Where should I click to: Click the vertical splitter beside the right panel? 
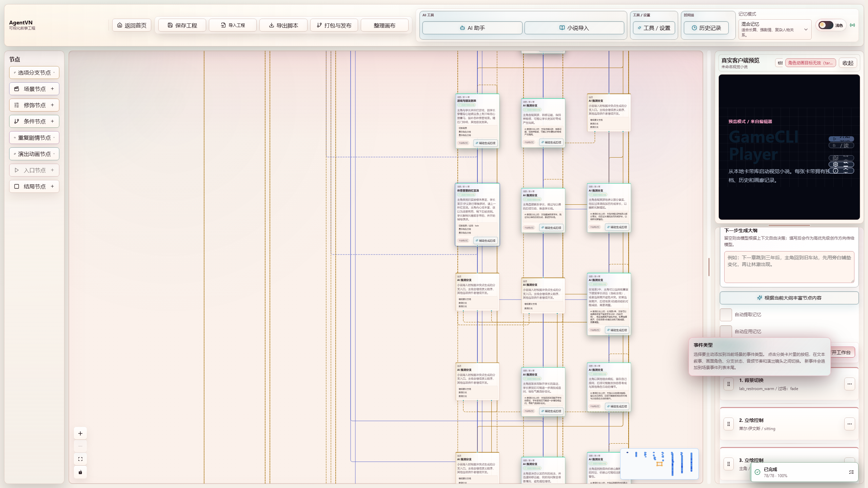pyautogui.click(x=709, y=267)
